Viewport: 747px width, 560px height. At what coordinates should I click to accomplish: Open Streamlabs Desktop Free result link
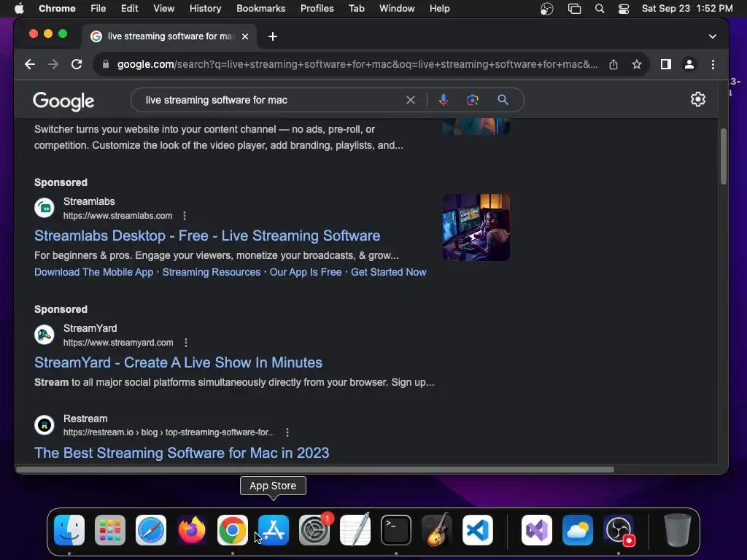pos(207,236)
